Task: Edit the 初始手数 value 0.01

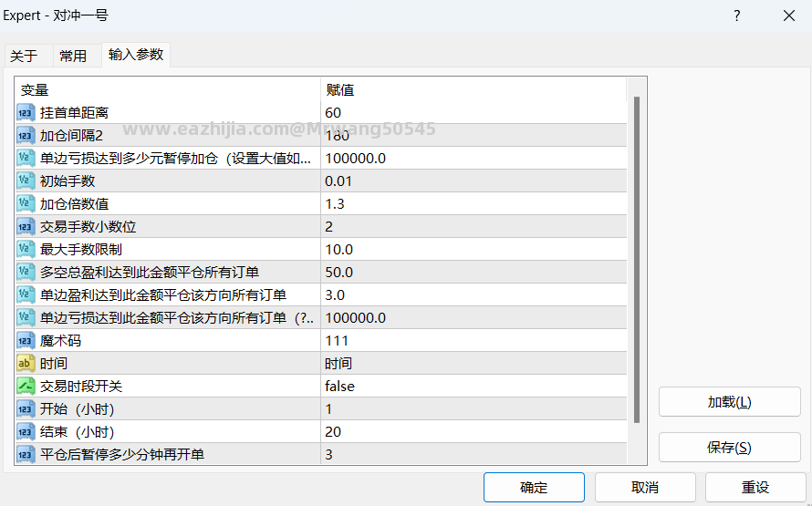Action: tap(474, 181)
